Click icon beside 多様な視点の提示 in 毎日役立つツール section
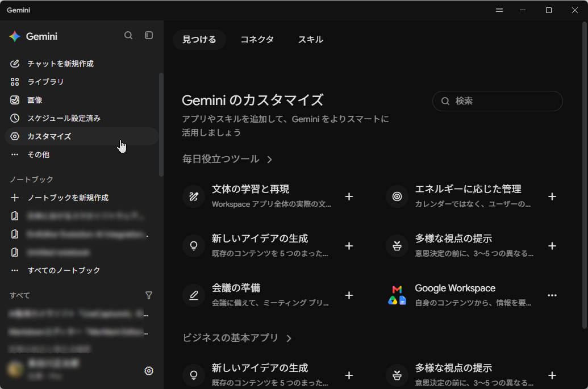 point(397,246)
